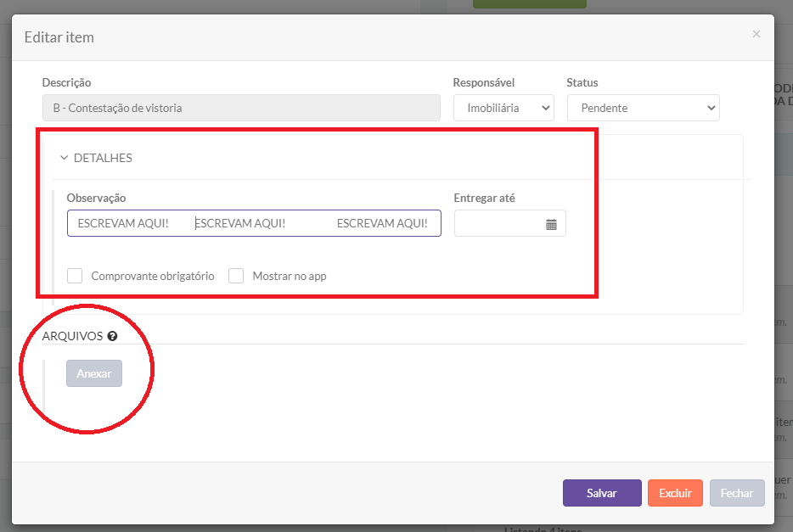Image resolution: width=793 pixels, height=532 pixels.
Task: Select the Descrição field with Contestação de vistoria
Action: tap(241, 108)
